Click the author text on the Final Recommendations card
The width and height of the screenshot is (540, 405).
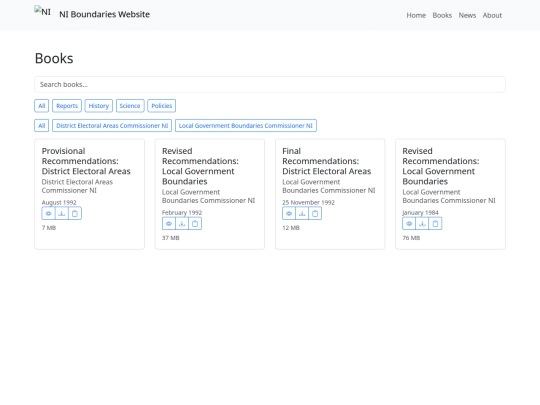[329, 186]
